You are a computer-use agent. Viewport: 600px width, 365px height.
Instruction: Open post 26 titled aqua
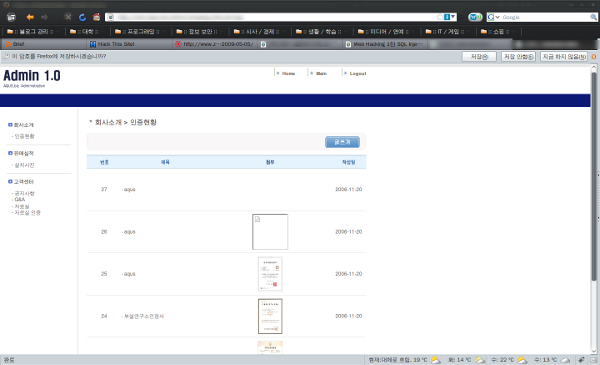129,232
